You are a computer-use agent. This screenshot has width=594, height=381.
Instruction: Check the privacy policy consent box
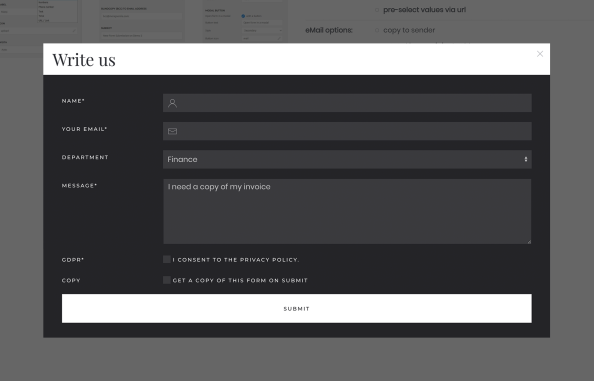167,259
